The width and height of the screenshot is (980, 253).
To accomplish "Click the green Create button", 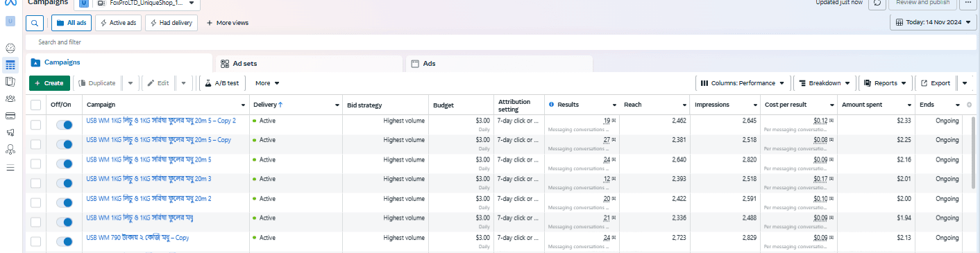I will [x=49, y=83].
